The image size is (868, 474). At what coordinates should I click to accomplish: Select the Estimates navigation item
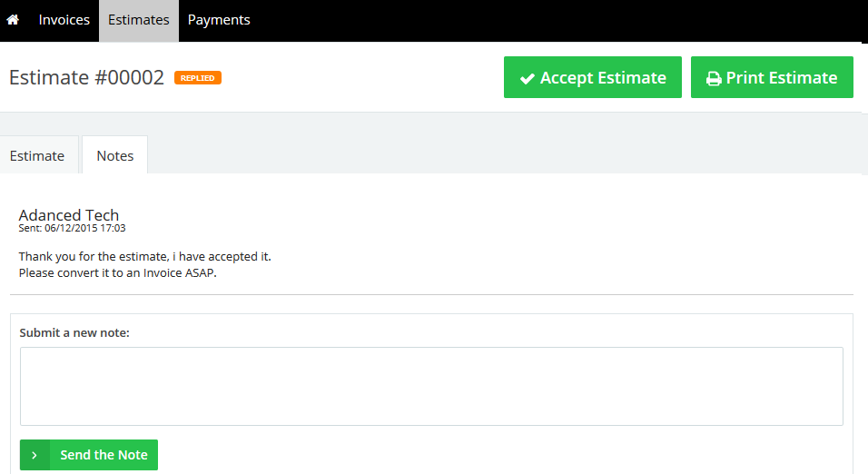coord(138,20)
